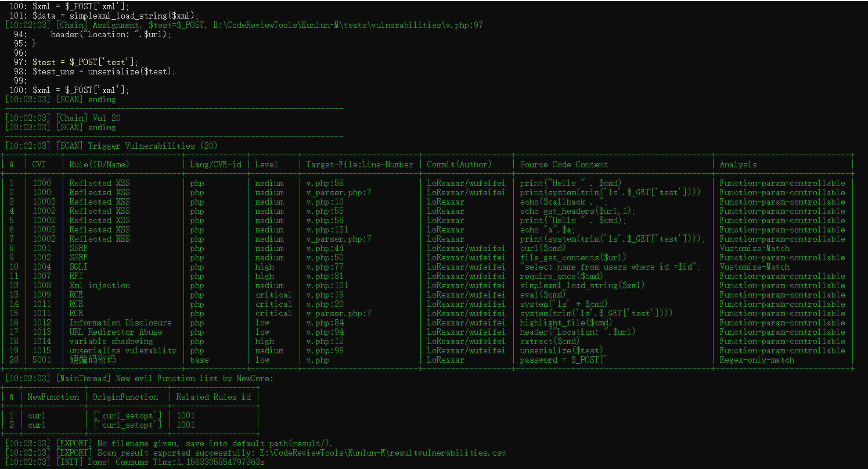Click the "password = $_POST['" source cell
This screenshot has height=469, width=868.
(x=564, y=360)
